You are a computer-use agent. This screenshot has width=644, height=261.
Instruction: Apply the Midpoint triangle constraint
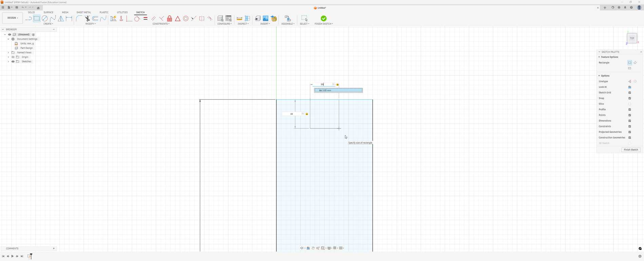coord(178,18)
